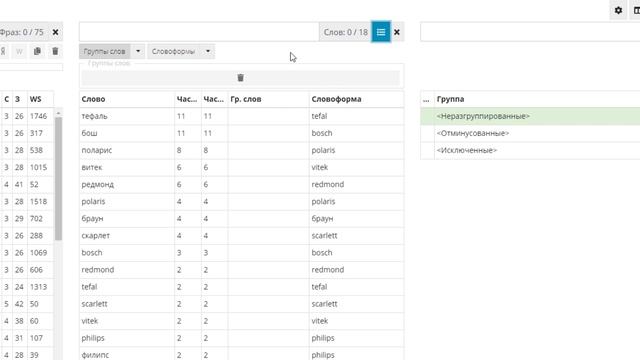Click the copy icon in the phrases toolbar

[x=37, y=51]
